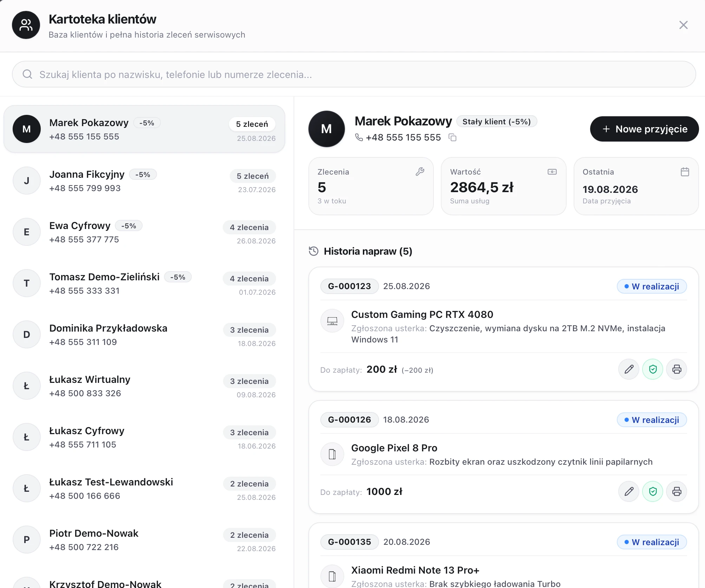The height and width of the screenshot is (588, 705).
Task: Click the 2 zlecenia badge for Piotr Demo-Nowak
Action: [x=249, y=535]
